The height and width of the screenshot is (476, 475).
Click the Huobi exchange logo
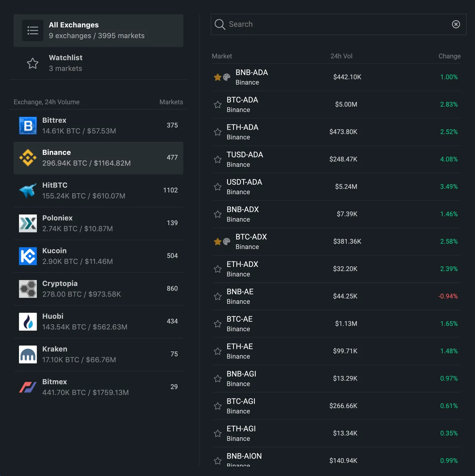(x=28, y=322)
